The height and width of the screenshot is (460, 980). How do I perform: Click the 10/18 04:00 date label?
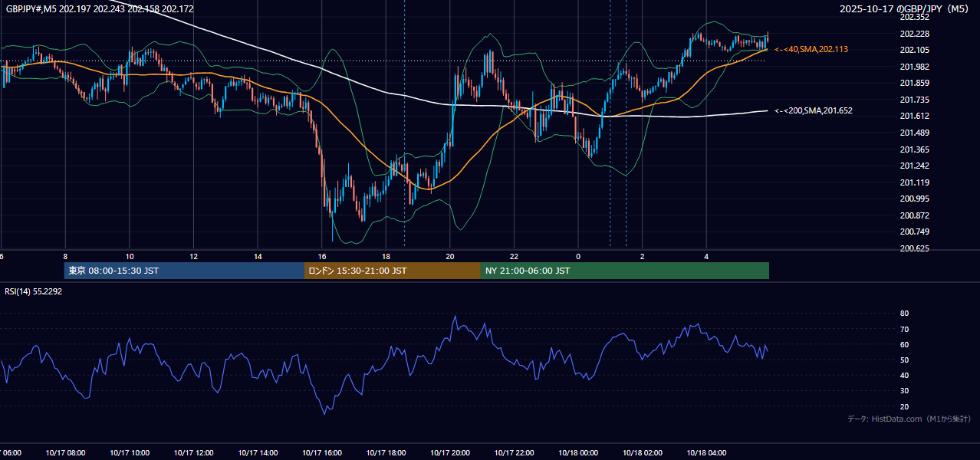[x=707, y=453]
